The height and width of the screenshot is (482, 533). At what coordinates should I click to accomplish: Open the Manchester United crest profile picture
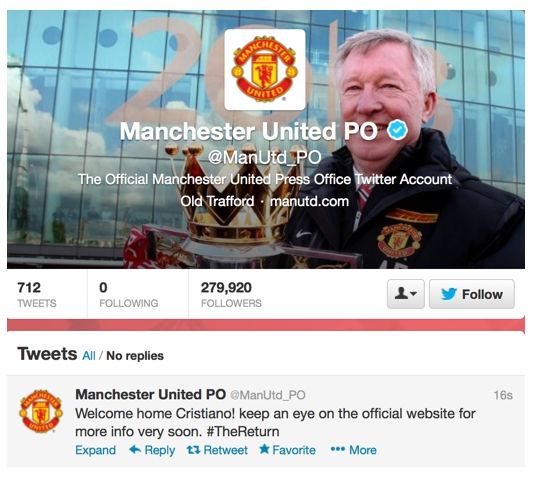point(265,70)
